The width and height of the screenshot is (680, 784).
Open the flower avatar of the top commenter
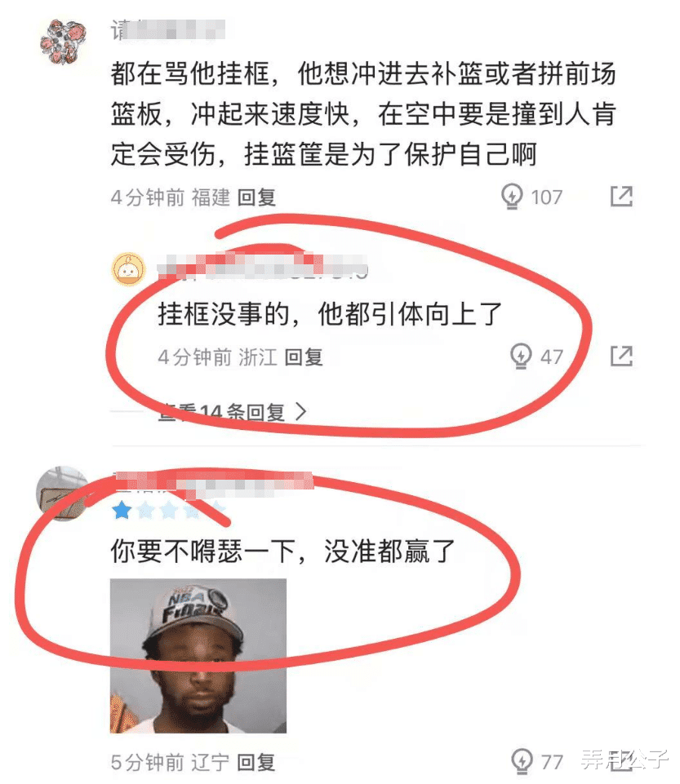click(63, 42)
